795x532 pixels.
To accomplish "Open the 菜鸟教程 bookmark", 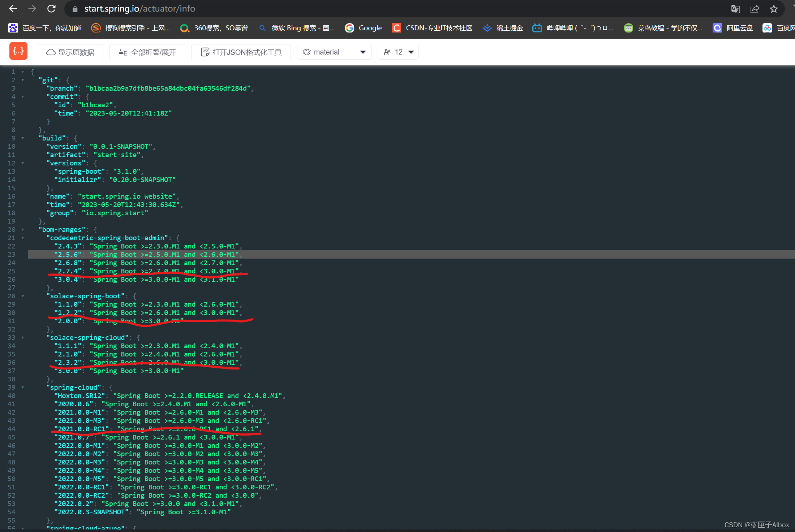I will point(663,28).
